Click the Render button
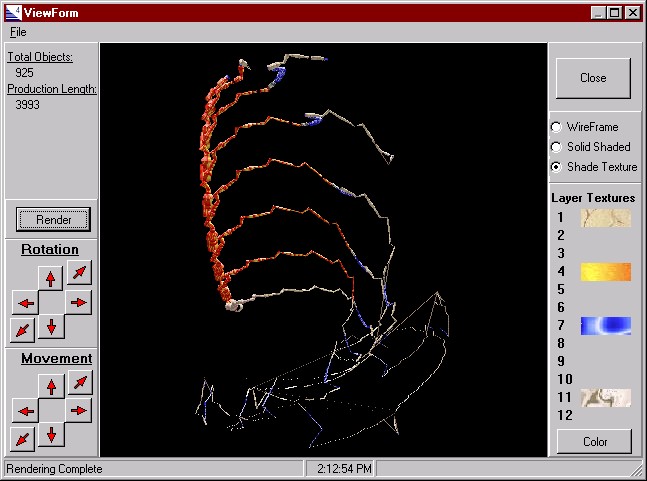 point(54,219)
